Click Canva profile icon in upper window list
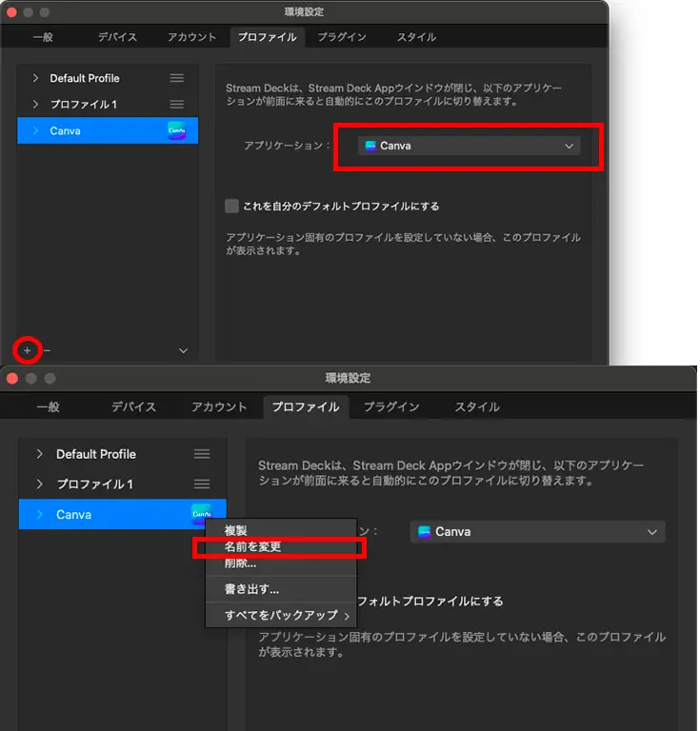 177,130
